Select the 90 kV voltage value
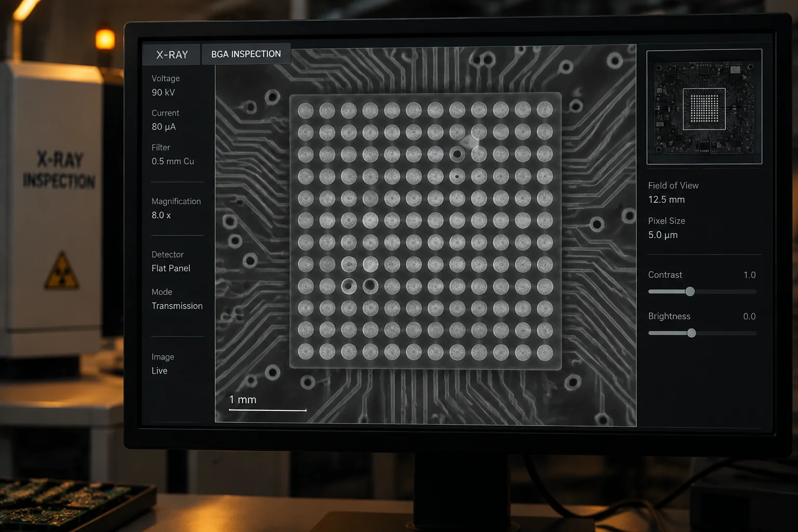Viewport: 798px width, 532px height. tap(163, 92)
